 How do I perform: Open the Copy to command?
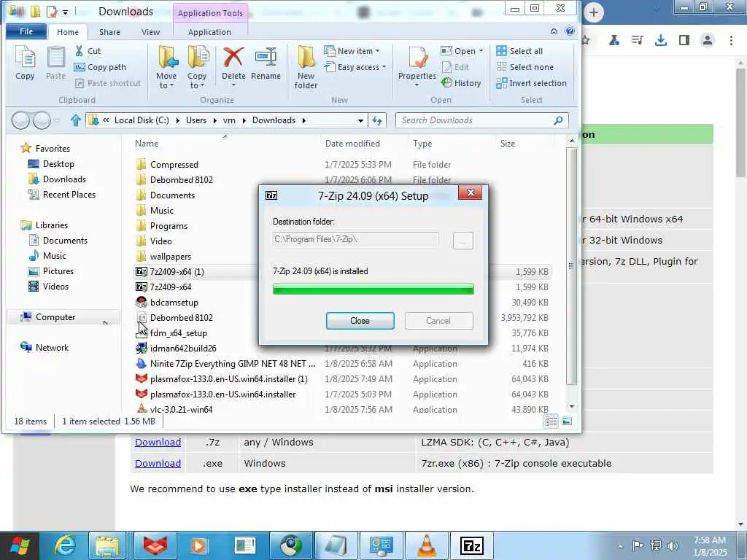coord(197,67)
